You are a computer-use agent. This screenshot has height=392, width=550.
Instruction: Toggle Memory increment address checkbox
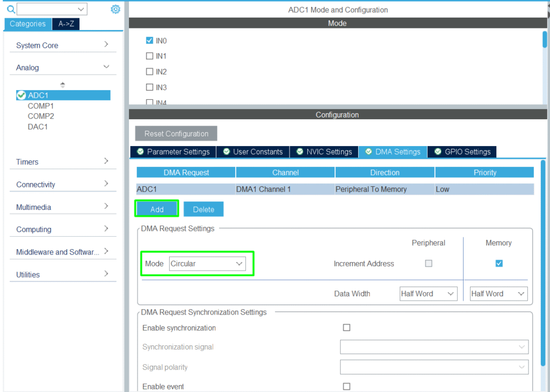pos(499,263)
